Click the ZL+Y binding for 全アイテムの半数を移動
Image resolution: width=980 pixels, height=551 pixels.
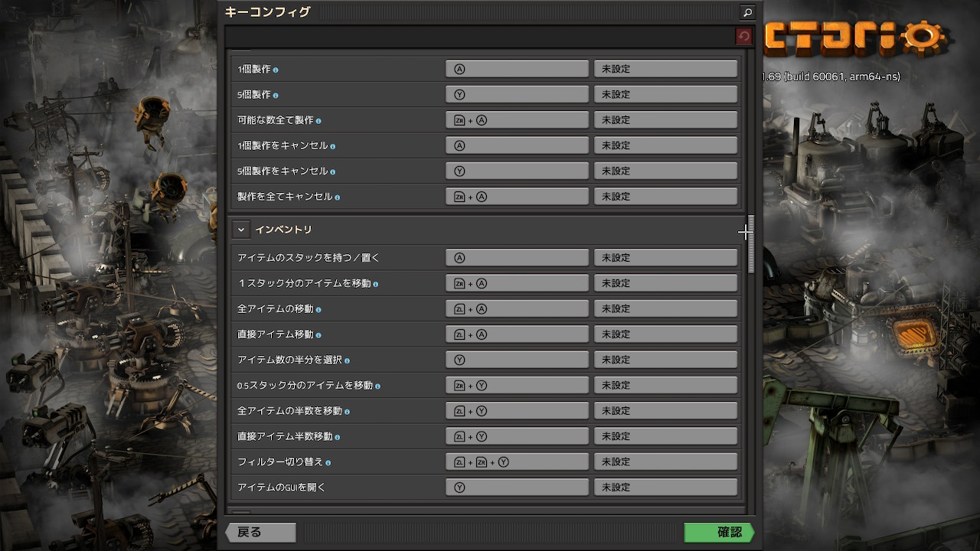517,410
